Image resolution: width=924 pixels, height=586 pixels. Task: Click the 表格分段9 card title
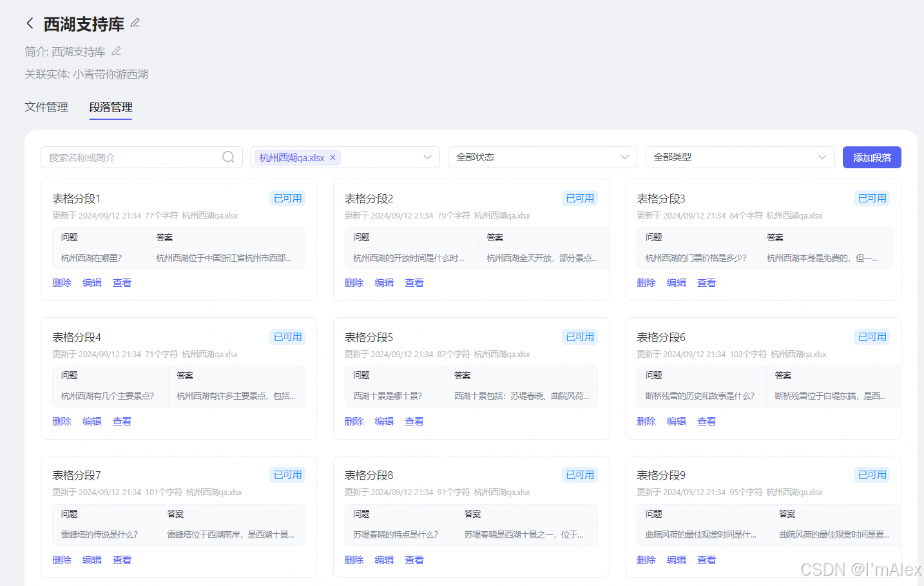pyautogui.click(x=661, y=475)
